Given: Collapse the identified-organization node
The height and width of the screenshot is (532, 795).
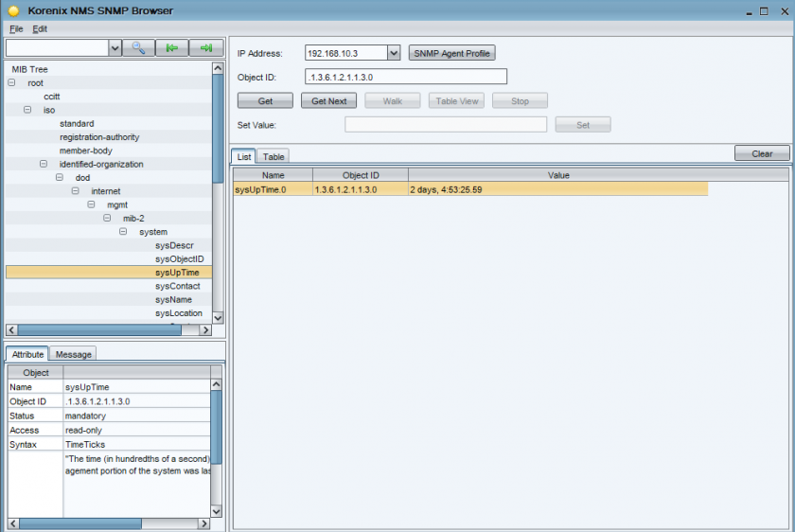Looking at the screenshot, I should [x=44, y=164].
